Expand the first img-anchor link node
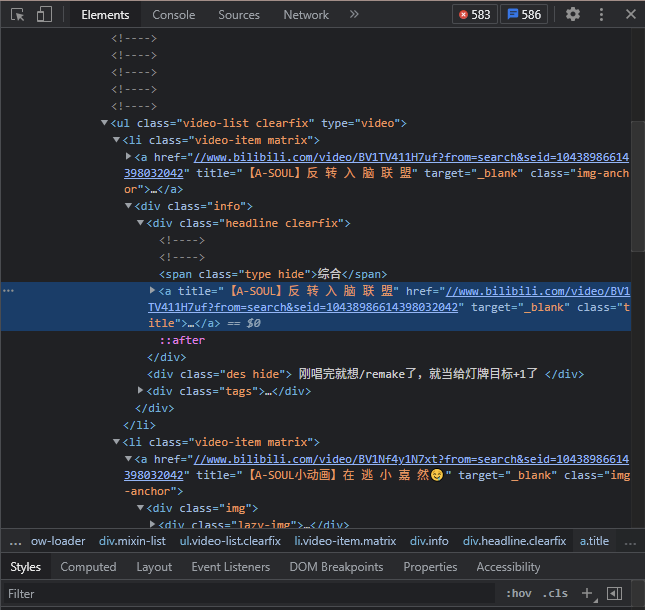The height and width of the screenshot is (610, 645). click(128, 156)
